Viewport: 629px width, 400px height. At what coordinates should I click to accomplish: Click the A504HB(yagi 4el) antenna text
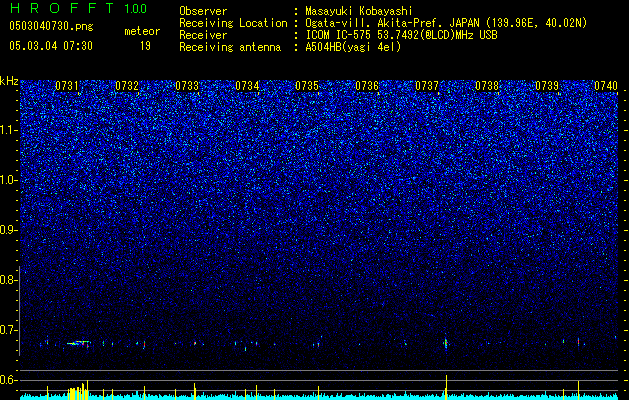353,47
